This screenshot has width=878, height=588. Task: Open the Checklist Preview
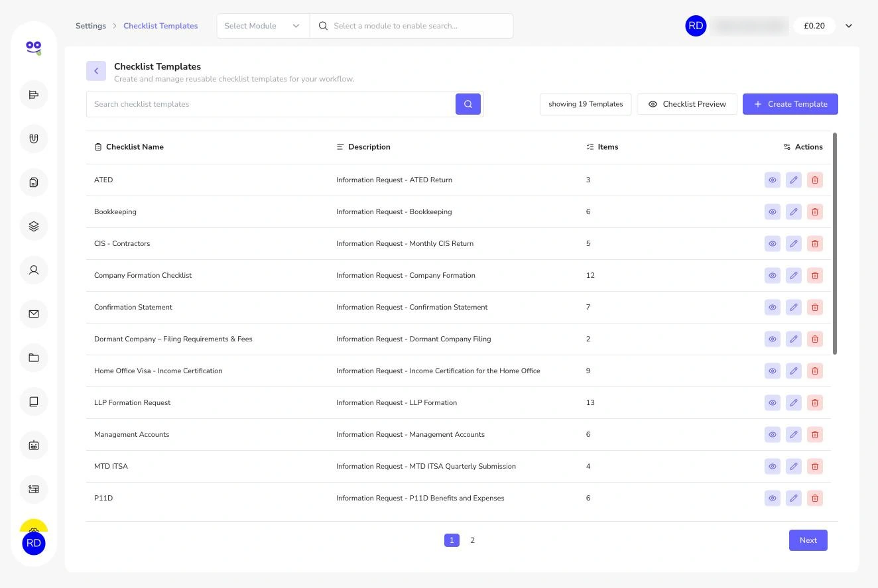tap(687, 104)
